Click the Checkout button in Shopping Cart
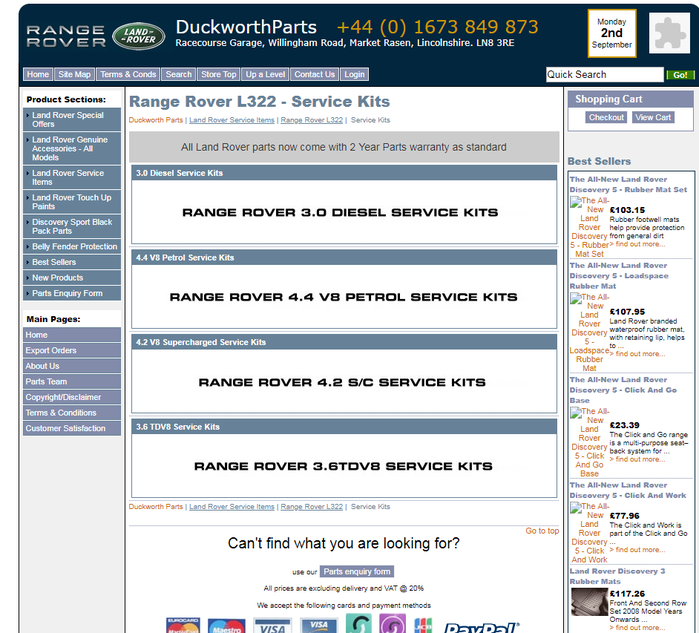 (x=606, y=117)
